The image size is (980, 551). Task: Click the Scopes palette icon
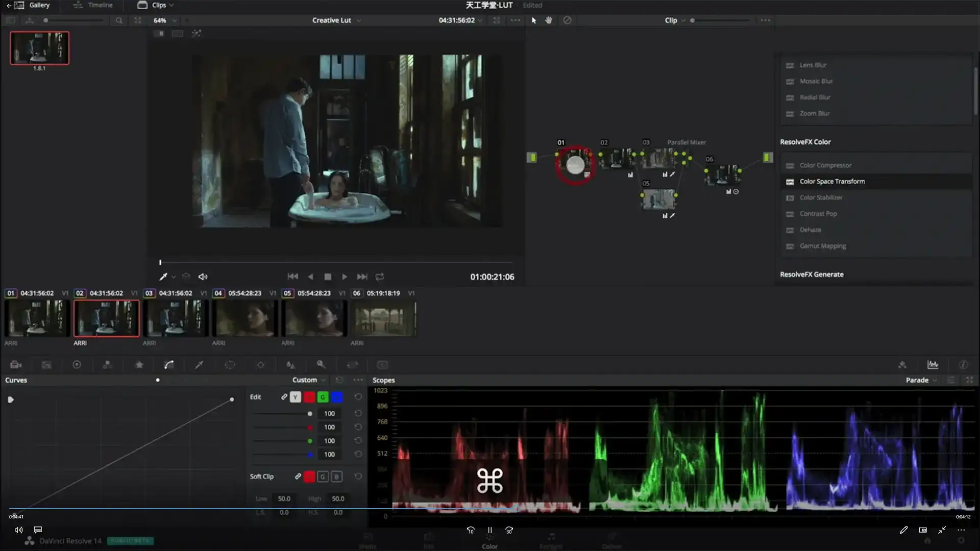933,365
